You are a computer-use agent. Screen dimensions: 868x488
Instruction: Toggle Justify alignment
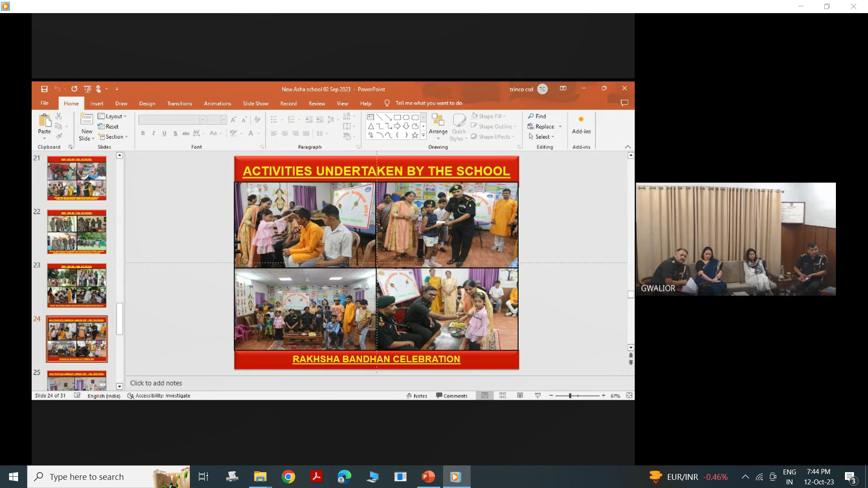[x=306, y=133]
